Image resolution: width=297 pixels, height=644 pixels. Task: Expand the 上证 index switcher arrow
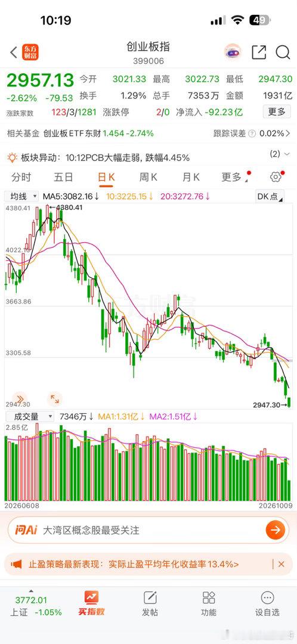click(31, 591)
